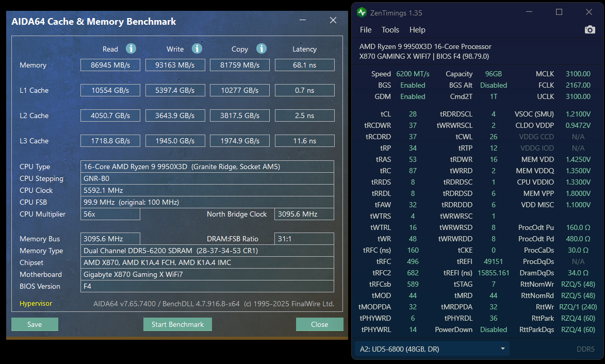This screenshot has width=605, height=364.
Task: Click the Close button in AIDA64
Action: [x=319, y=324]
